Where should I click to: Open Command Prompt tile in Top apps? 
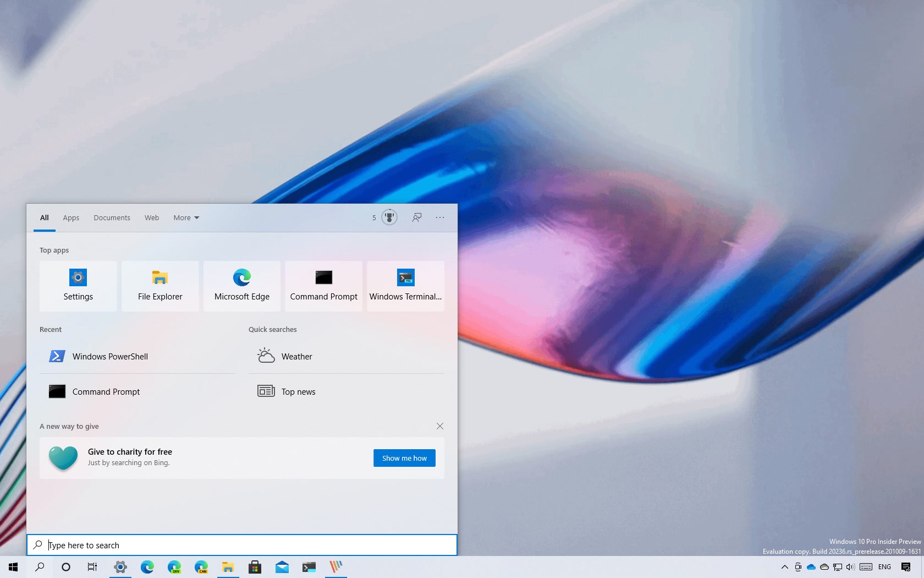point(324,286)
